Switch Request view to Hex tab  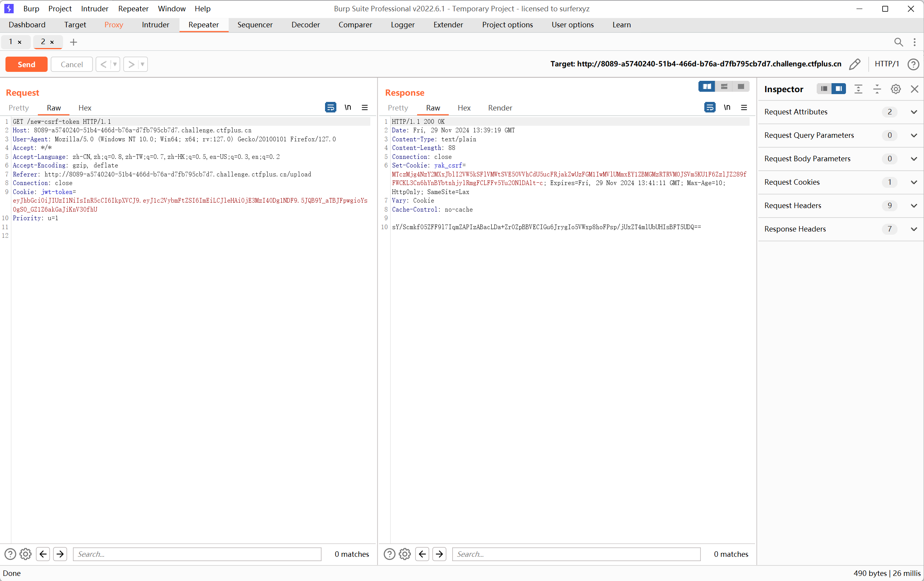(85, 108)
